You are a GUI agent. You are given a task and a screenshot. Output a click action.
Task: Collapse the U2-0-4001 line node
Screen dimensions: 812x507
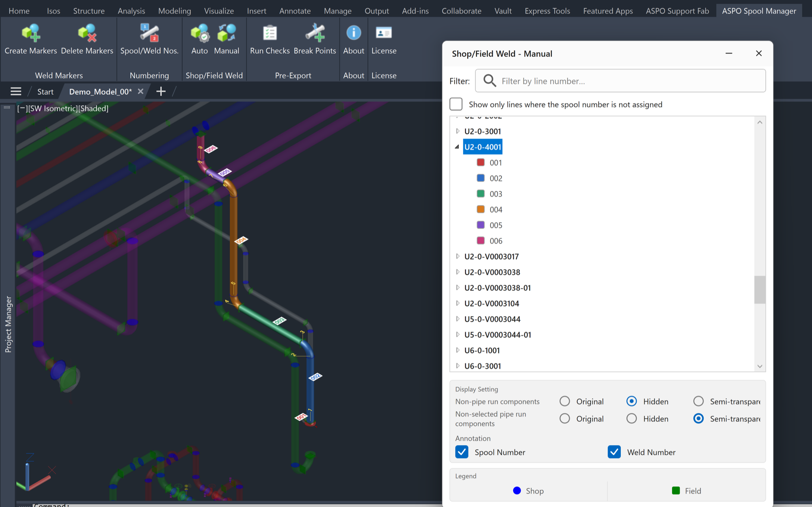pos(457,147)
